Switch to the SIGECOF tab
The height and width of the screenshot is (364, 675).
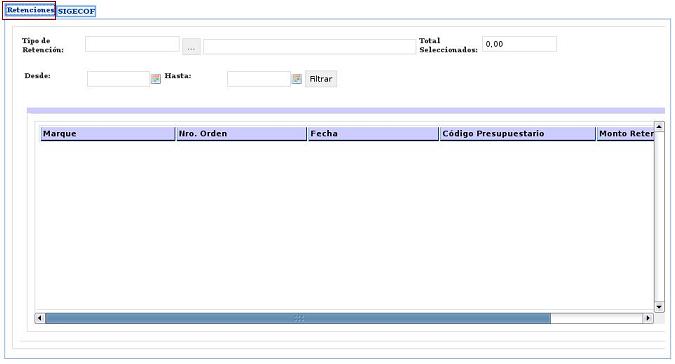[x=76, y=11]
